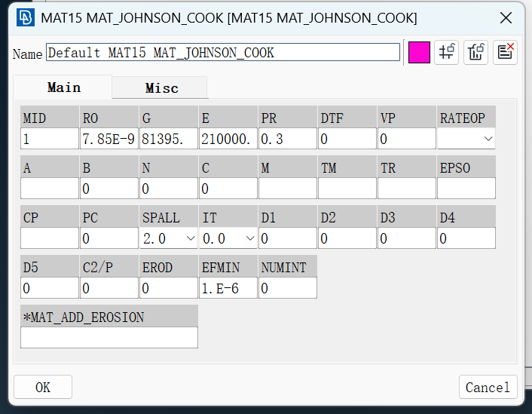Viewport: 532px width, 414px height.
Task: Switch to the Misc tab
Action: 160,88
